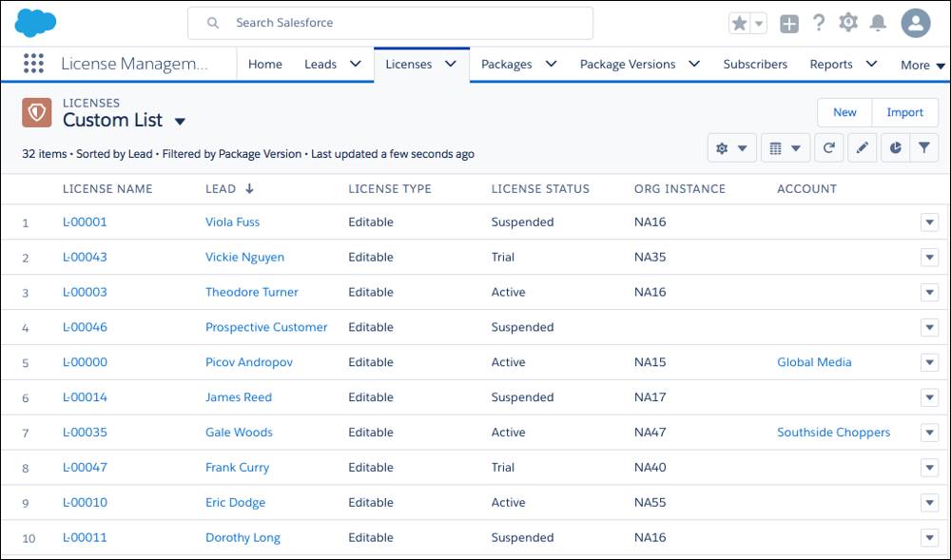Screen dimensions: 951x560
Task: Open lead Dorothy Long
Action: pyautogui.click(x=243, y=537)
